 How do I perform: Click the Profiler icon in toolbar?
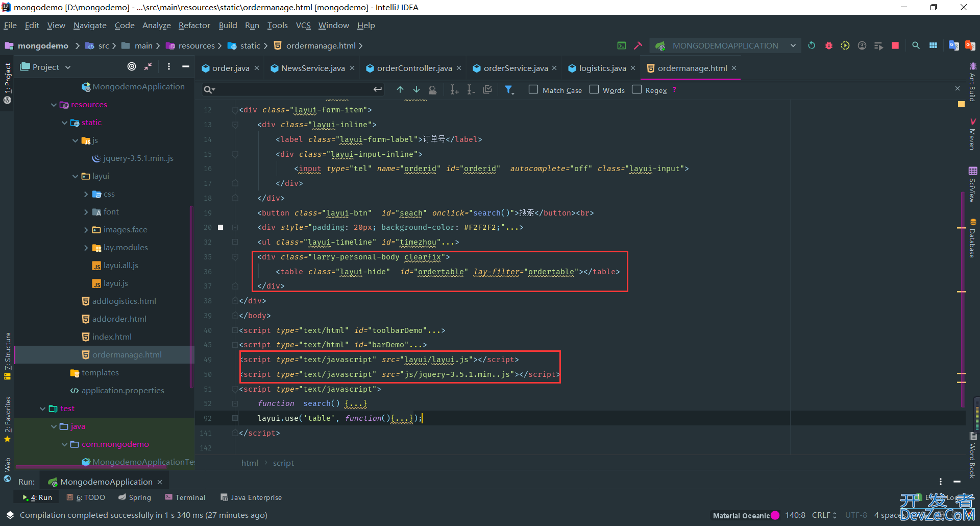click(x=862, y=45)
